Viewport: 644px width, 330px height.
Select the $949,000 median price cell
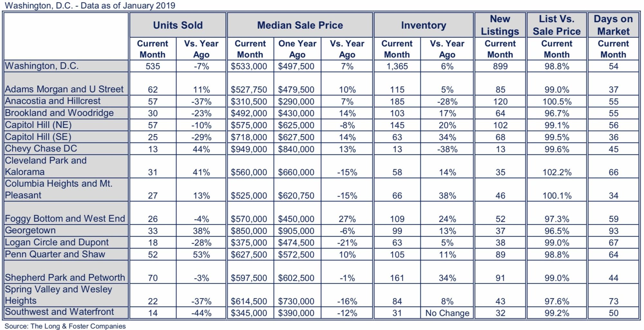click(x=249, y=149)
